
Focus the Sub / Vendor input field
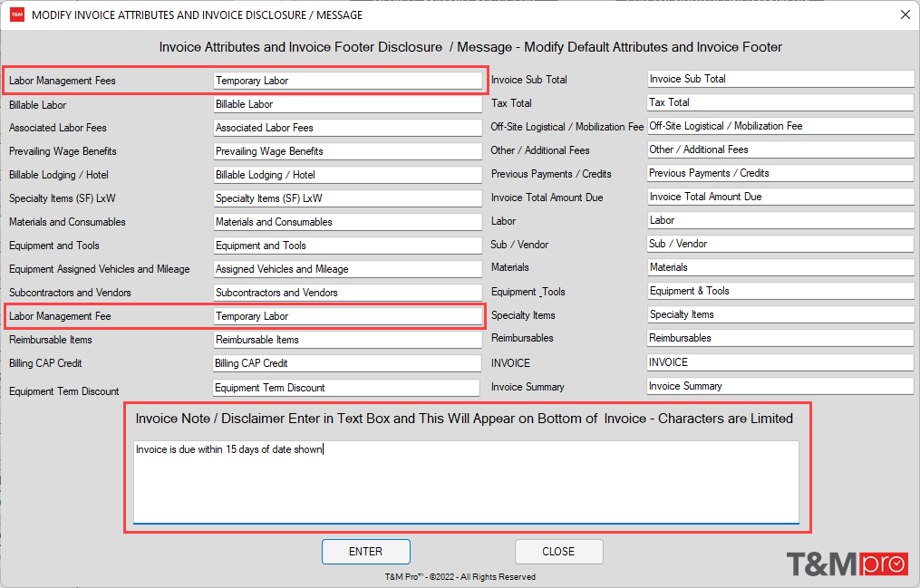pos(780,244)
